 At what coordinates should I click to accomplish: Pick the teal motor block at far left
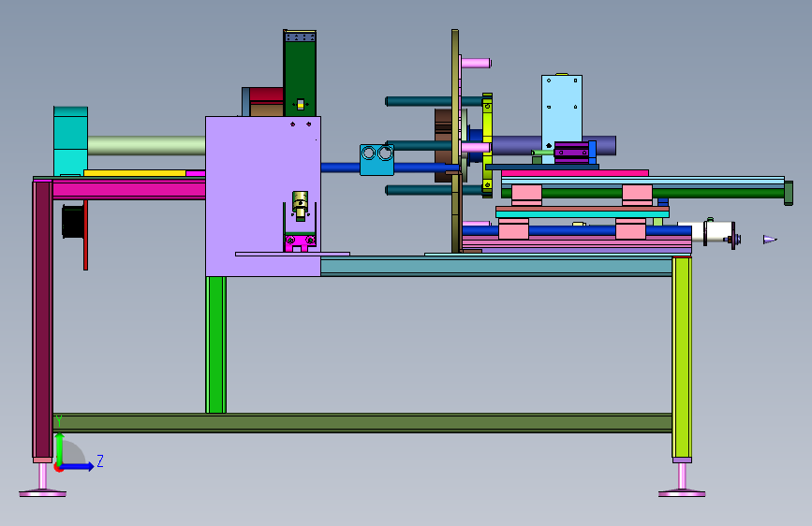[71, 141]
